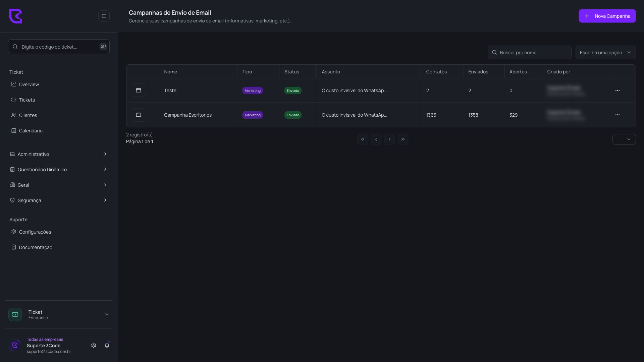Open the Escolha uma opção dropdown
644x362 pixels.
pos(605,53)
